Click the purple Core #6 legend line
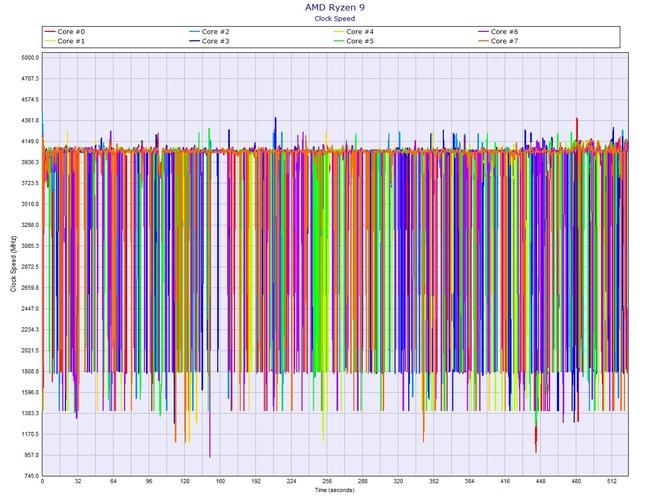 (x=483, y=32)
